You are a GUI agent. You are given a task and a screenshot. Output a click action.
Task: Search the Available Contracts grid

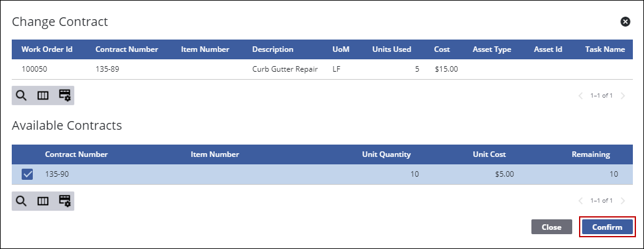[x=22, y=201]
